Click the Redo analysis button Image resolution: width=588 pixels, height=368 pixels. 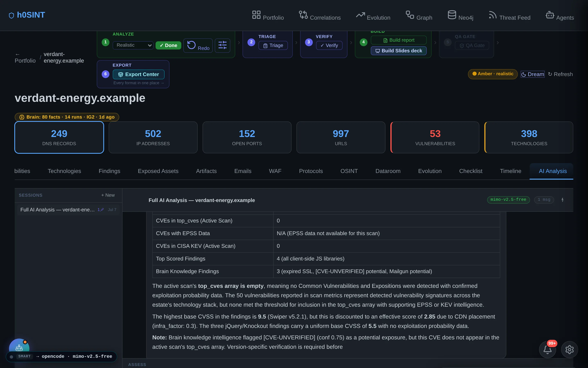198,45
